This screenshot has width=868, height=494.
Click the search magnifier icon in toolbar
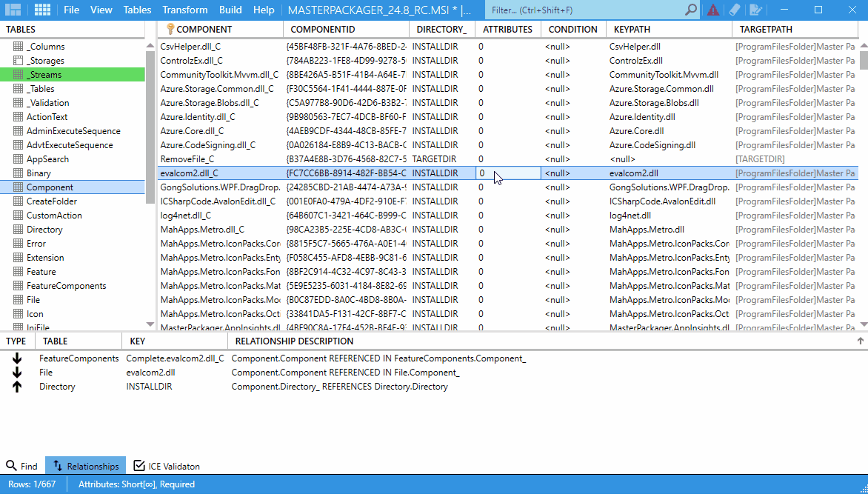[x=689, y=10]
